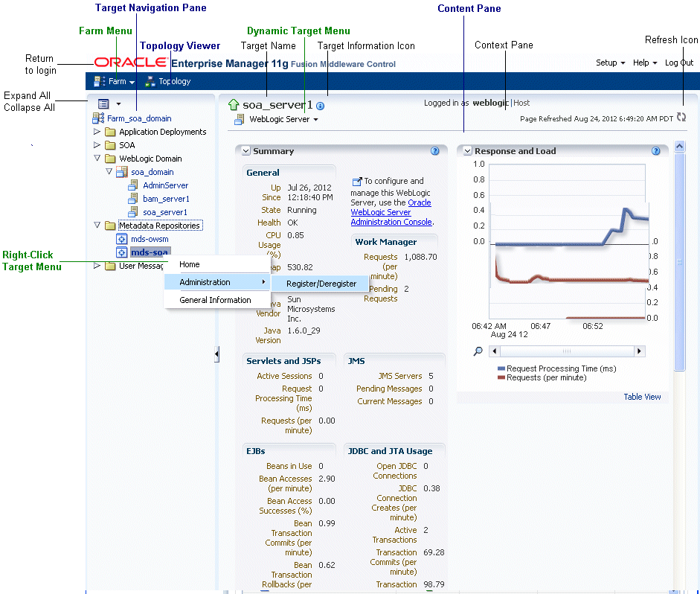This screenshot has height=594, width=700.
Task: Open the dropdown arrow beside the view icon
Action: point(118,104)
